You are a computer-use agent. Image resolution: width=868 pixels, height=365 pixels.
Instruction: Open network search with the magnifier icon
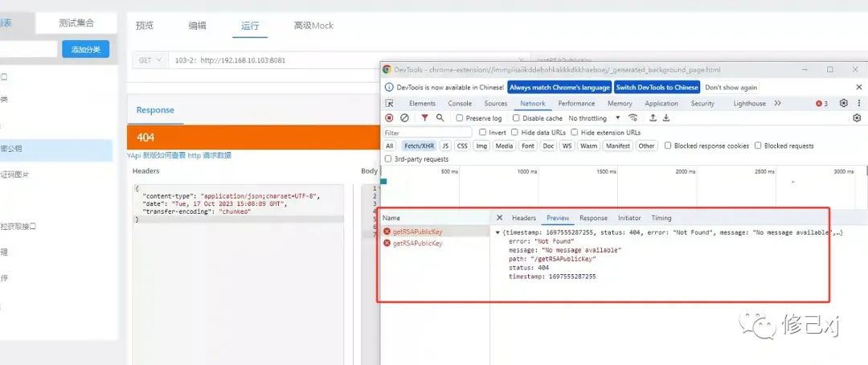[x=440, y=118]
